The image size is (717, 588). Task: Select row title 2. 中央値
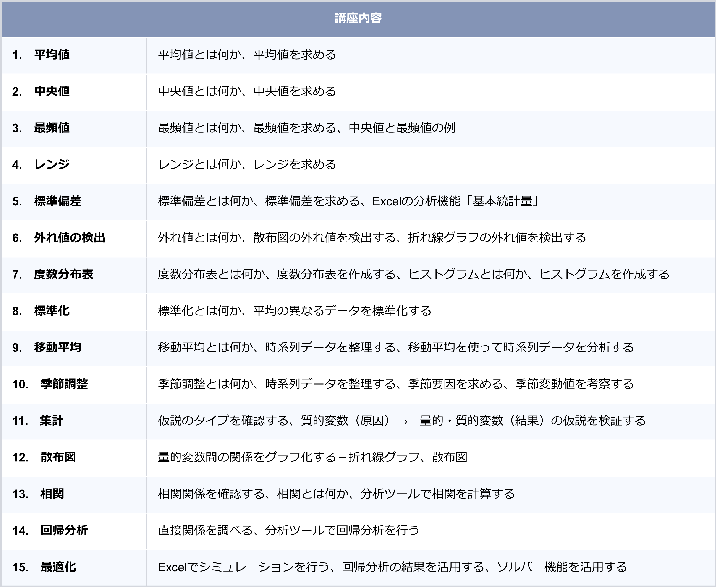[x=41, y=91]
